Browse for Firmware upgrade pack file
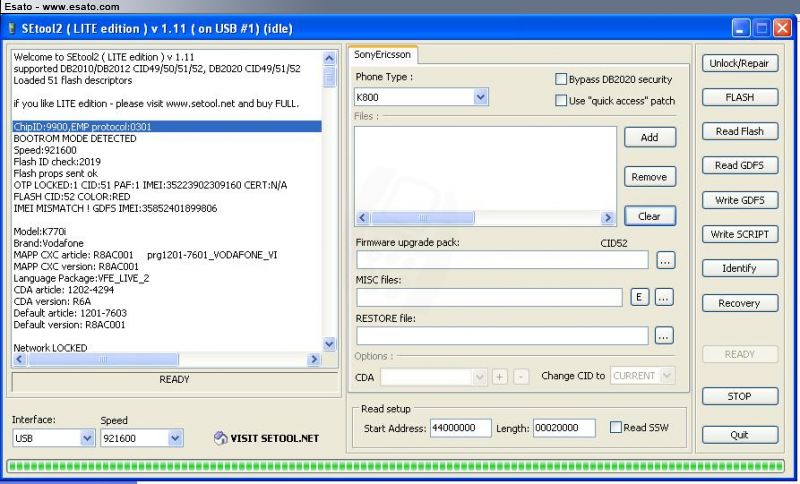 point(665,260)
